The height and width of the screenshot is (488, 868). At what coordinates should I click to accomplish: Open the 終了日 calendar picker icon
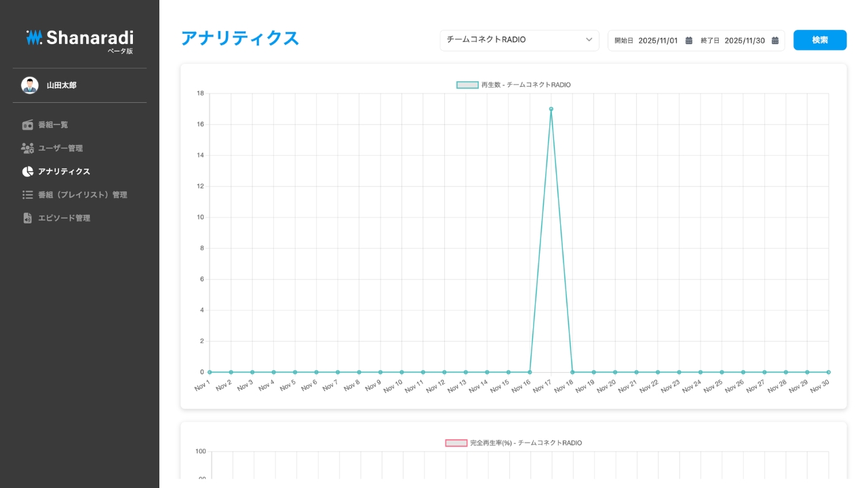(x=775, y=40)
